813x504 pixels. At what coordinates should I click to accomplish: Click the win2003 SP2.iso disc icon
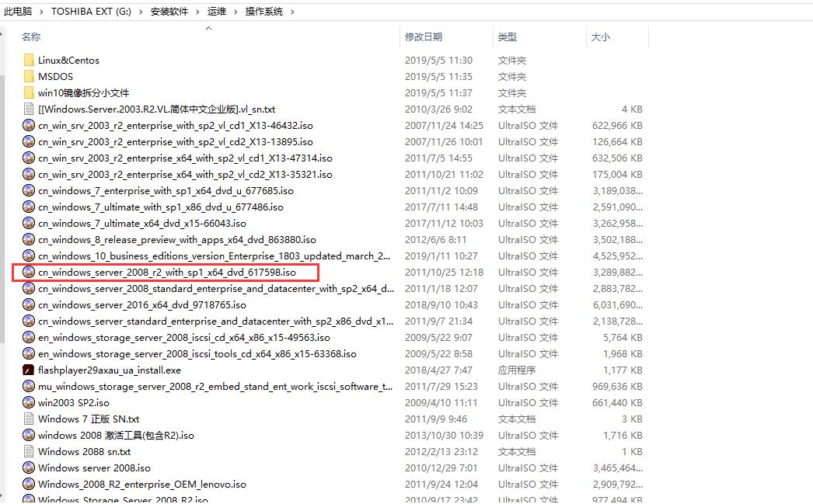29,403
